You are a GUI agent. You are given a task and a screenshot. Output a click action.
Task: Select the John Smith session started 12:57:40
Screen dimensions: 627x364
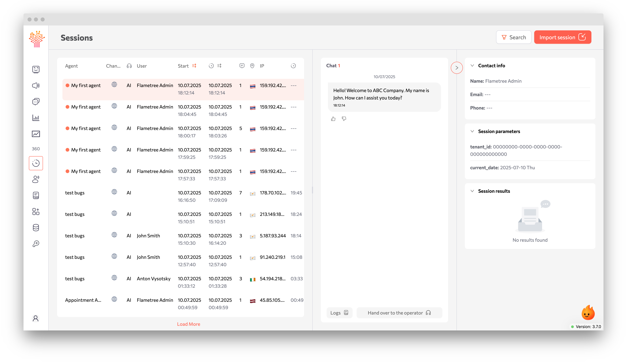pyautogui.click(x=183, y=261)
